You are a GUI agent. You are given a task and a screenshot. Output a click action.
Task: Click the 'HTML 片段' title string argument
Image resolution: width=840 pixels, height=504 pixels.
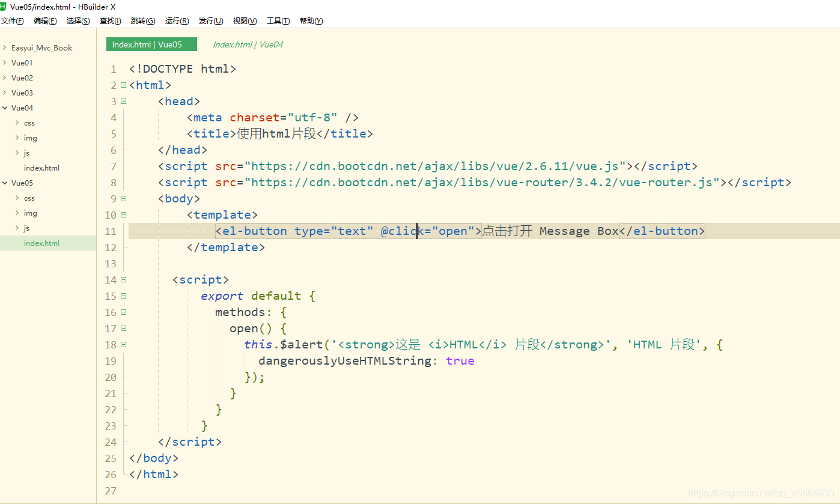coord(665,345)
